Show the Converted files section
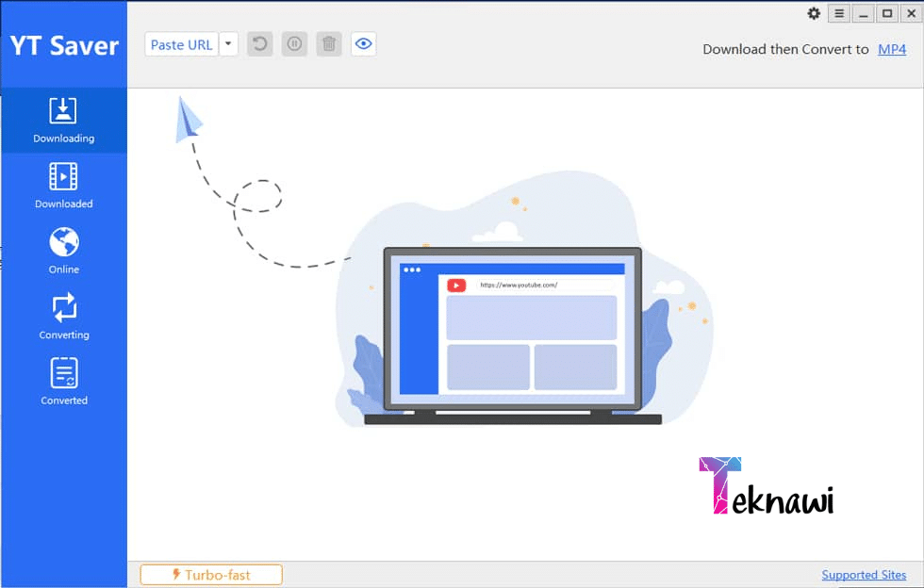The height and width of the screenshot is (588, 924). tap(64, 382)
